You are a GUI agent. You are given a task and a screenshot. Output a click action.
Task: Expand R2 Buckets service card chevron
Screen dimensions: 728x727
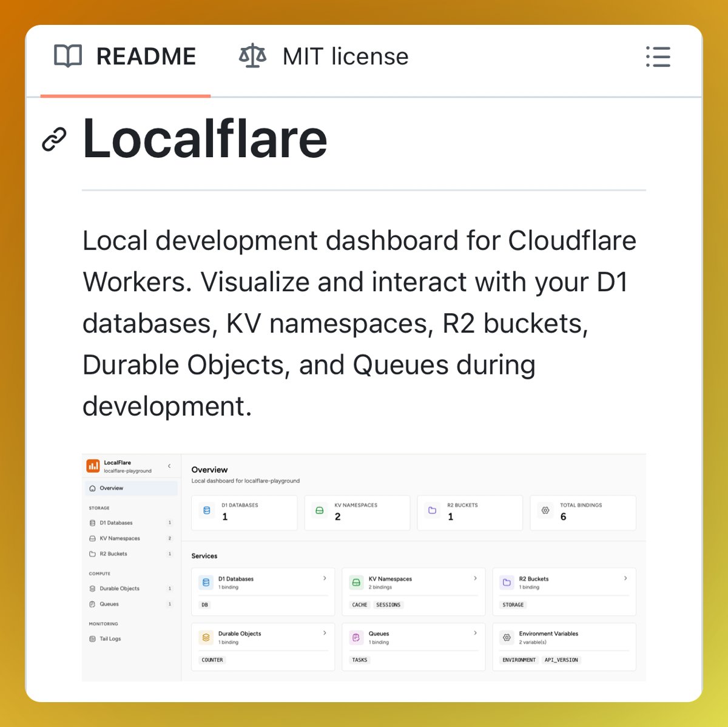[x=625, y=578]
